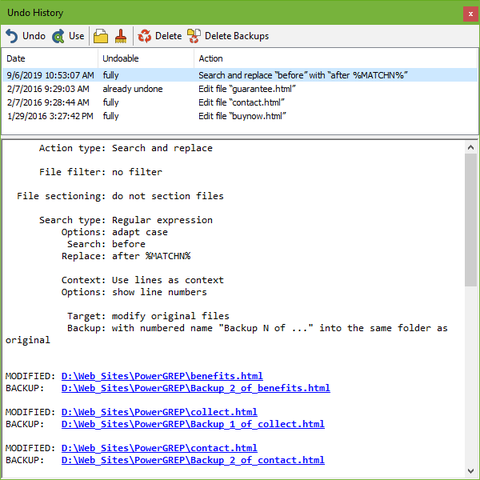Select the Edit file buynow.html entry
The height and width of the screenshot is (480, 480).
tap(240, 116)
